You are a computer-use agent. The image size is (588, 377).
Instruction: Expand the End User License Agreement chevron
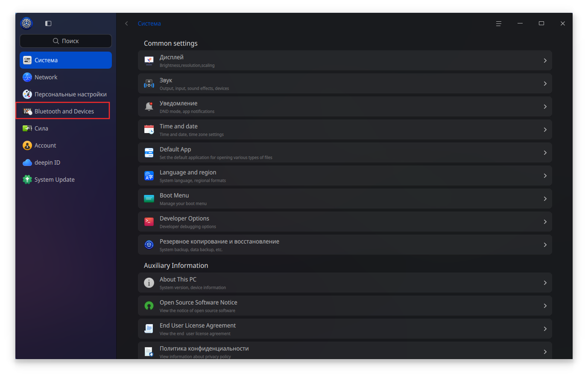coord(545,329)
